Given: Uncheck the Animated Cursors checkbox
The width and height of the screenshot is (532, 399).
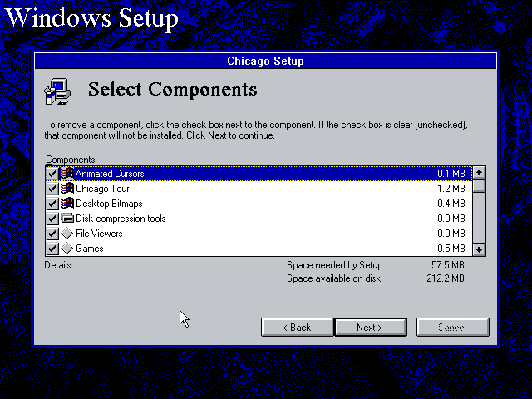Looking at the screenshot, I should [52, 174].
